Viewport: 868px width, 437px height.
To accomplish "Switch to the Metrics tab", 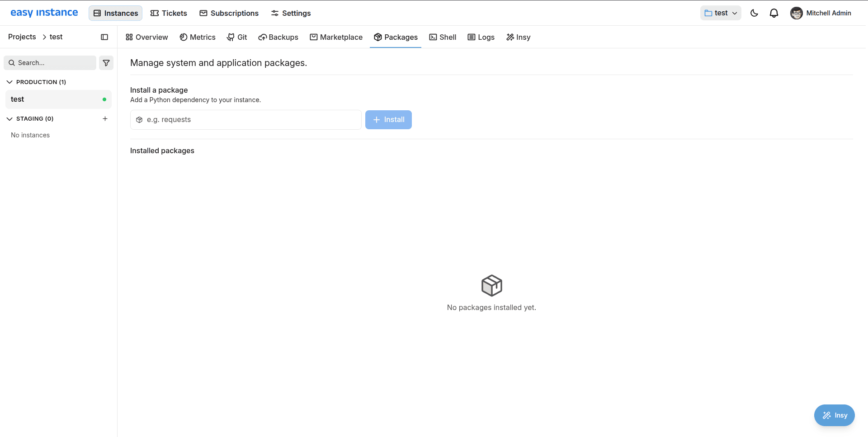I will [x=198, y=37].
